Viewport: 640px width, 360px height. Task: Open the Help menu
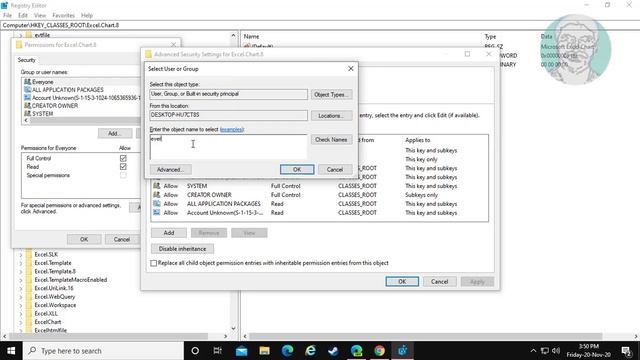click(x=87, y=16)
